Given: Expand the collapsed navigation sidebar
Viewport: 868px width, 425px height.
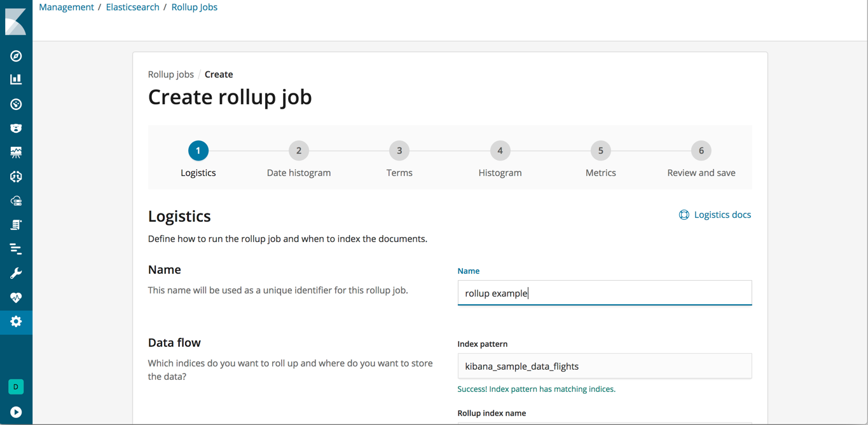Looking at the screenshot, I should (15, 411).
